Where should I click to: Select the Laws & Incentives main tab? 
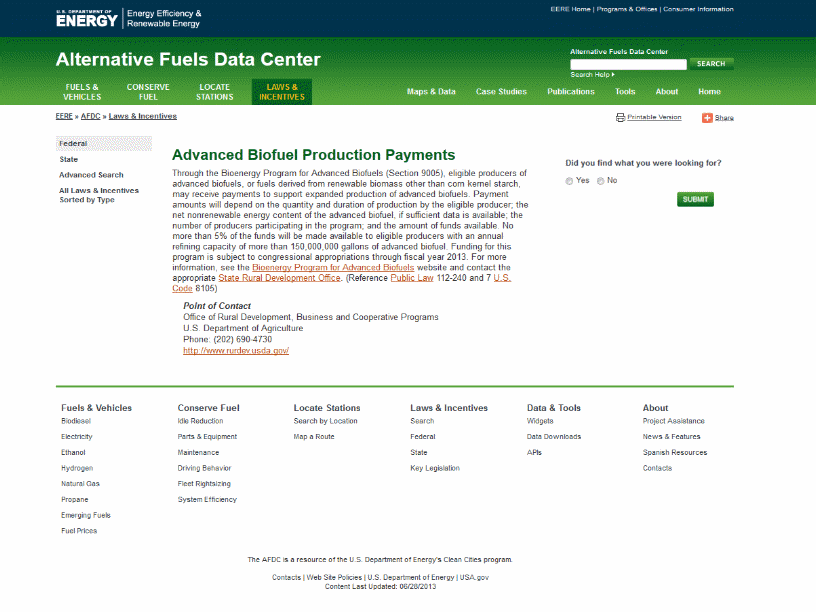[282, 92]
